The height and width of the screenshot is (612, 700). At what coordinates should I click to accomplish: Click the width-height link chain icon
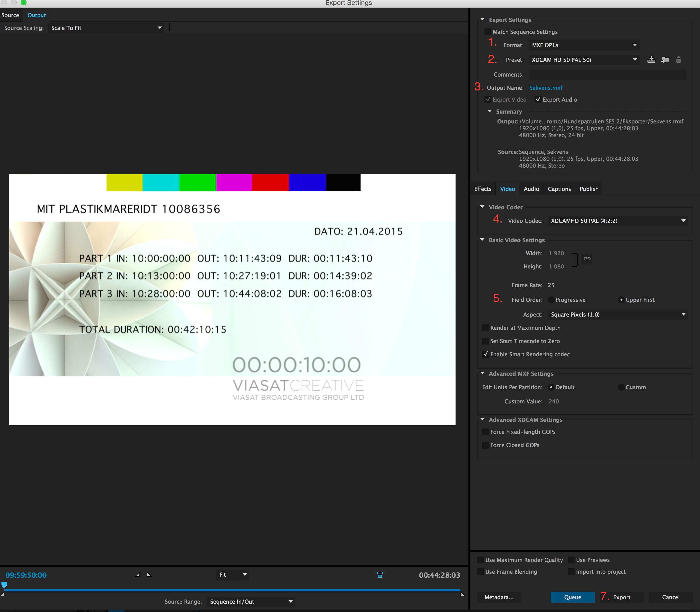coord(587,259)
